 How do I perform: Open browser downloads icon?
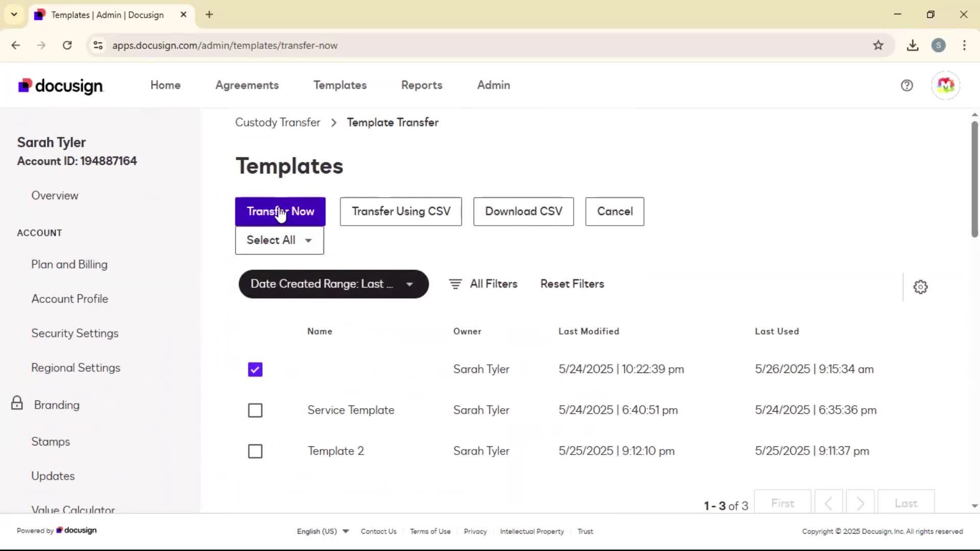click(x=913, y=45)
